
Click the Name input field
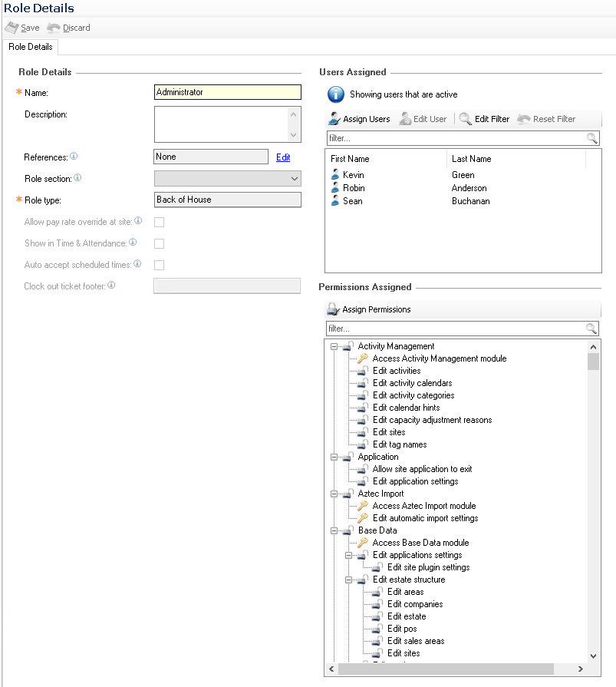pyautogui.click(x=227, y=92)
